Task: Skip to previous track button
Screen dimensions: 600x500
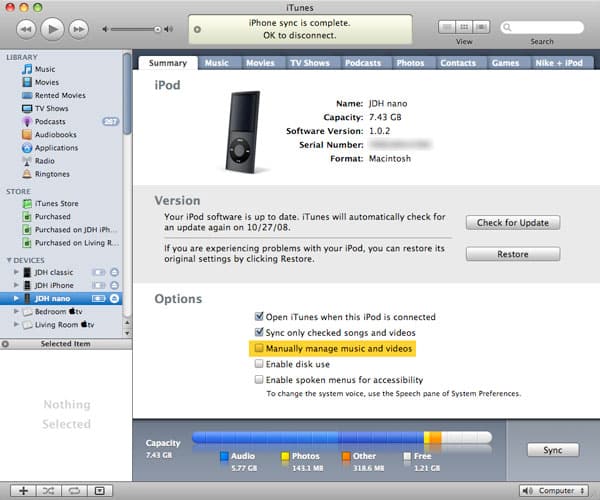Action: (26, 29)
